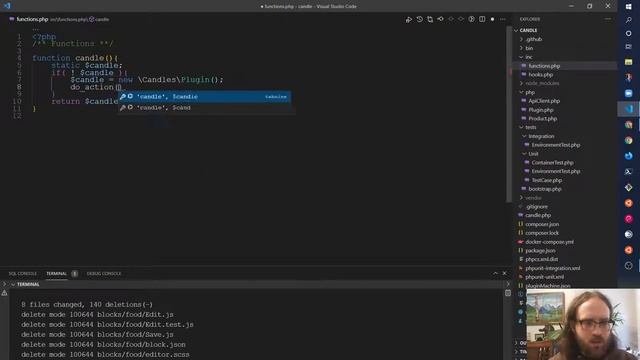Open the .gitignore file

click(536, 207)
